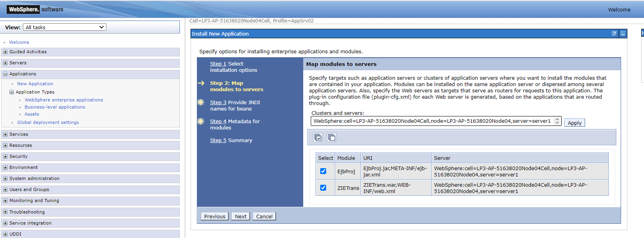
Task: Select the server in Clusters and servers list
Action: (x=432, y=121)
